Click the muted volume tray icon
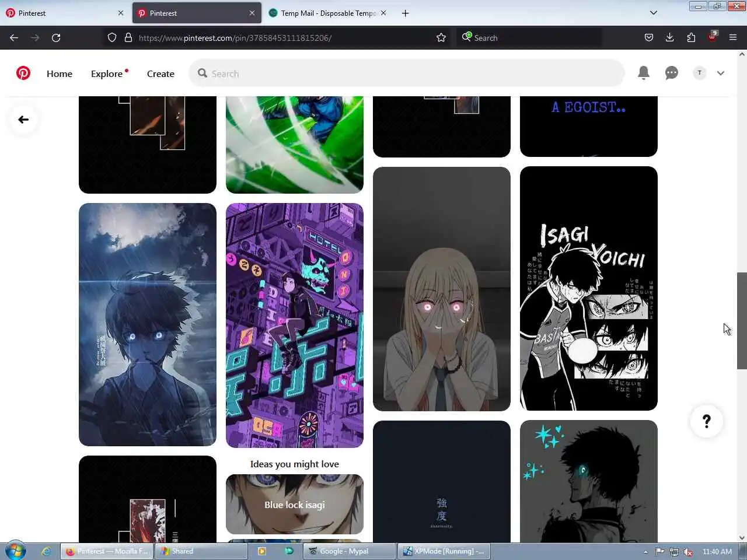Screen dimensions: 747x560 click(x=688, y=552)
